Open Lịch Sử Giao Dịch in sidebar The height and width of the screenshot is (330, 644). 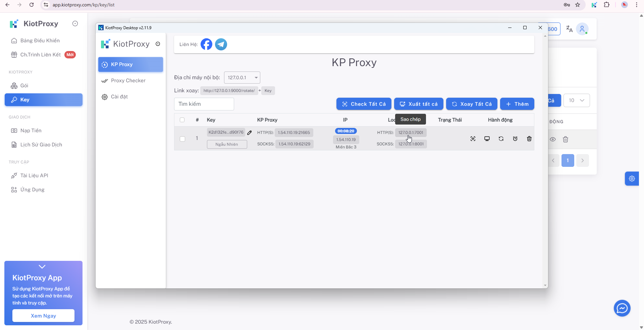41,145
